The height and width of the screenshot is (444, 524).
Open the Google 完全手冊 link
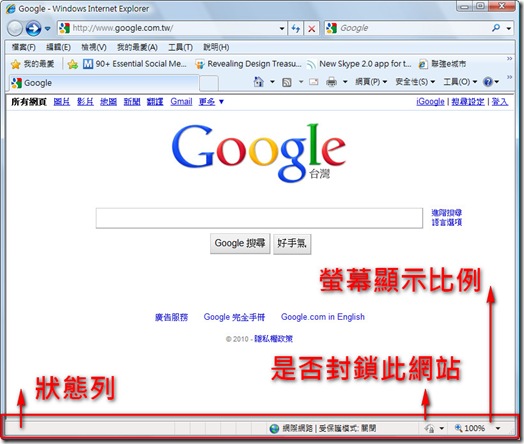point(234,317)
